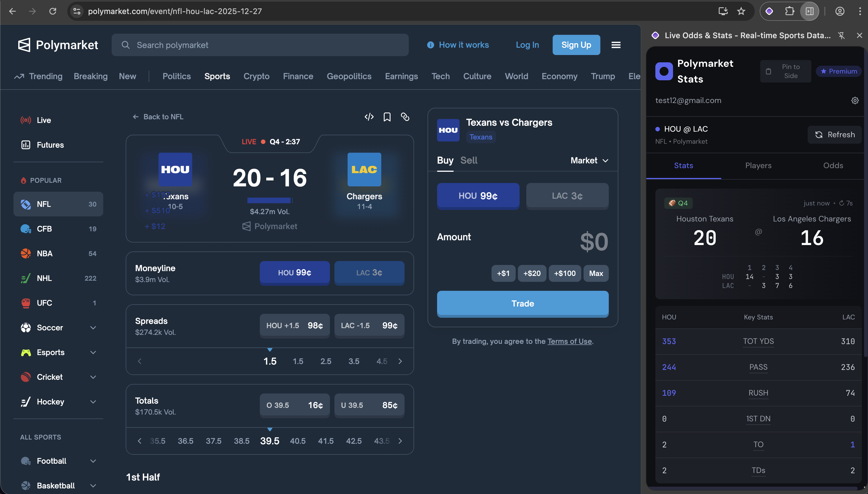Screen dimensions: 868x494
Task: Open the Market order type dropdown
Action: pyautogui.click(x=589, y=160)
